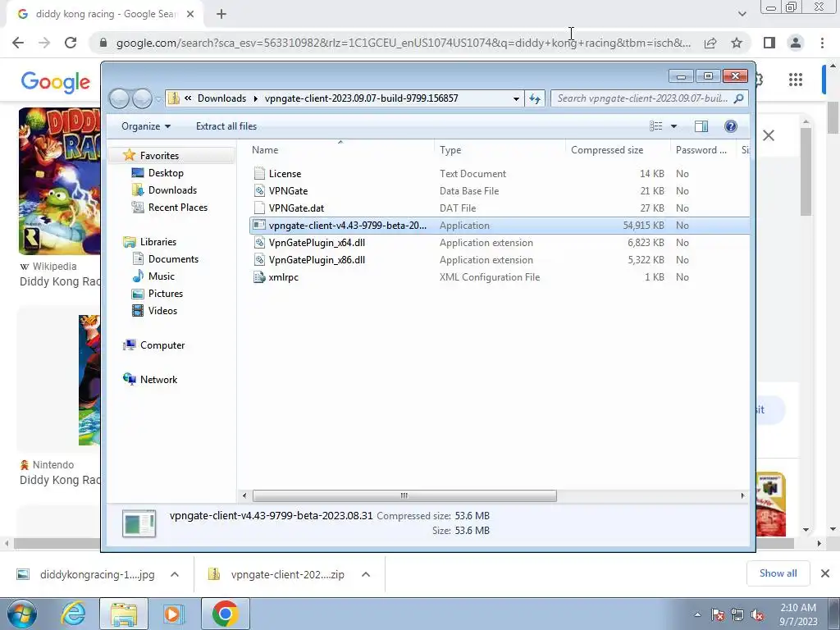Viewport: 840px width, 630px height.
Task: Toggle the Chrome side panel icon
Action: click(x=769, y=43)
